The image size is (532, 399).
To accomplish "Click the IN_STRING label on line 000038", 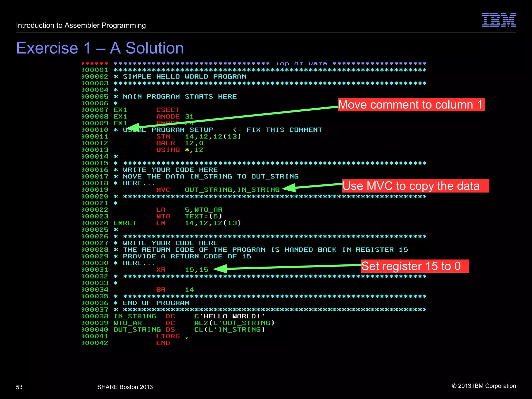I will coord(135,316).
